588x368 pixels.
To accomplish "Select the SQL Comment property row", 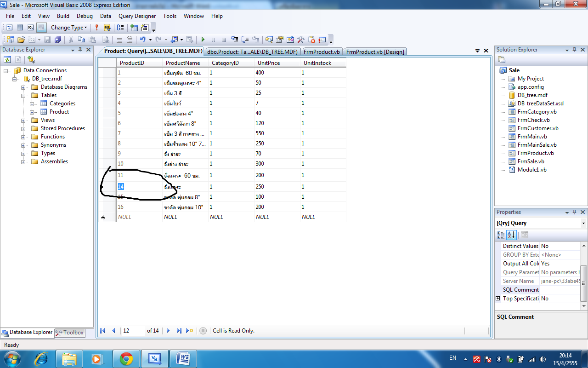I will (x=537, y=290).
